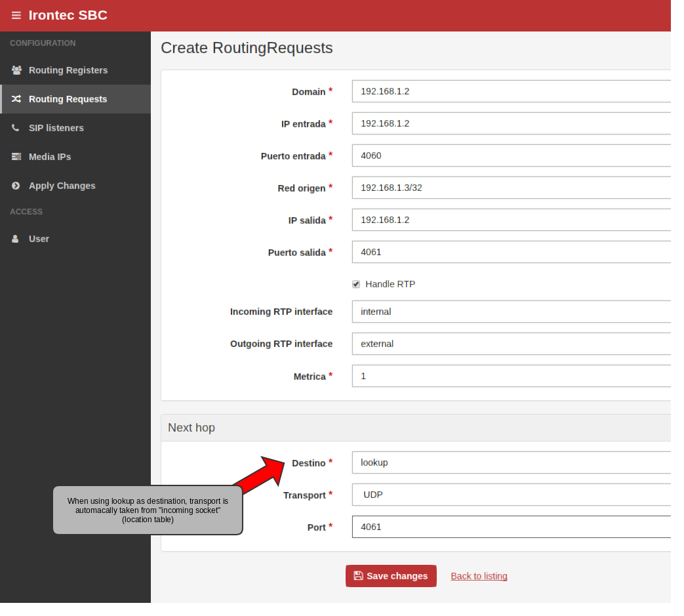Uncheck the Handle RTP checkbox

coord(356,285)
